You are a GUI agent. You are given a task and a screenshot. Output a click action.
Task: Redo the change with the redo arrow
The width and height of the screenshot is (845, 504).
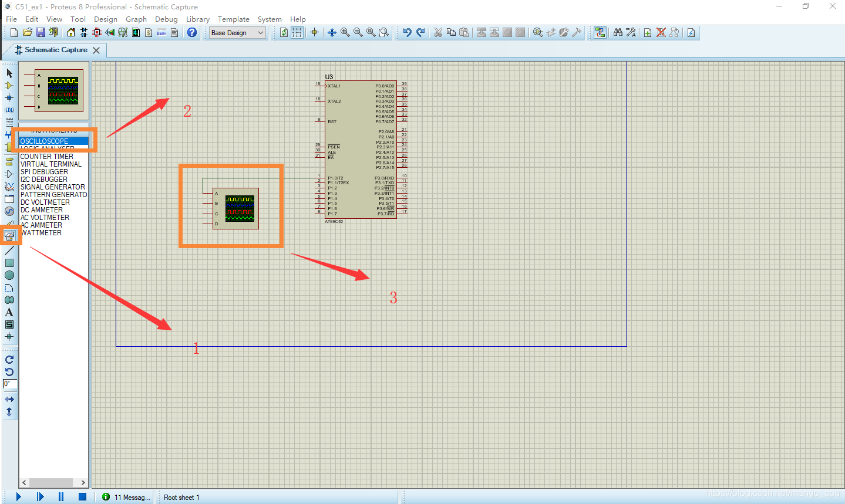[x=420, y=32]
